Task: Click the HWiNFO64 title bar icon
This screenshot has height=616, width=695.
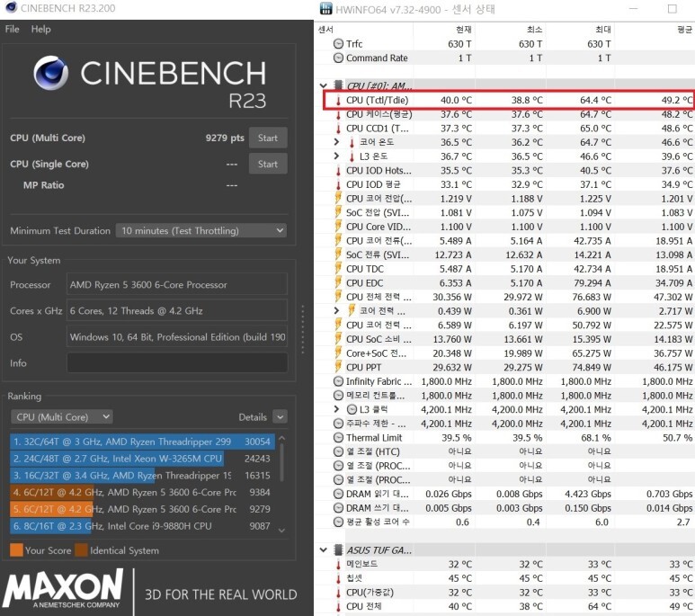Action: click(325, 8)
